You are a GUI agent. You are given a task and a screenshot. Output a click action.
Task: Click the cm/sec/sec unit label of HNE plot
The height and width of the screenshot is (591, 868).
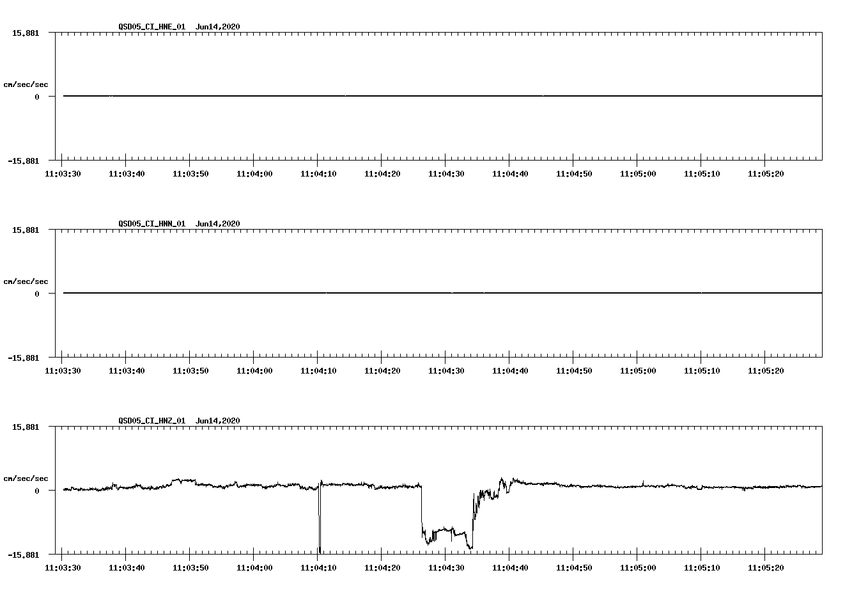[x=26, y=84]
